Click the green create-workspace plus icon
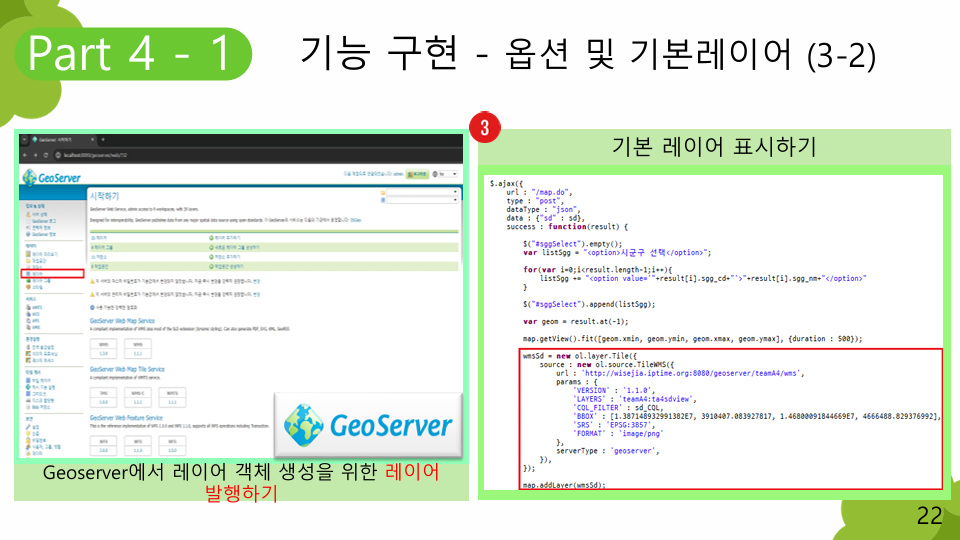The height and width of the screenshot is (540, 960). pos(213,267)
